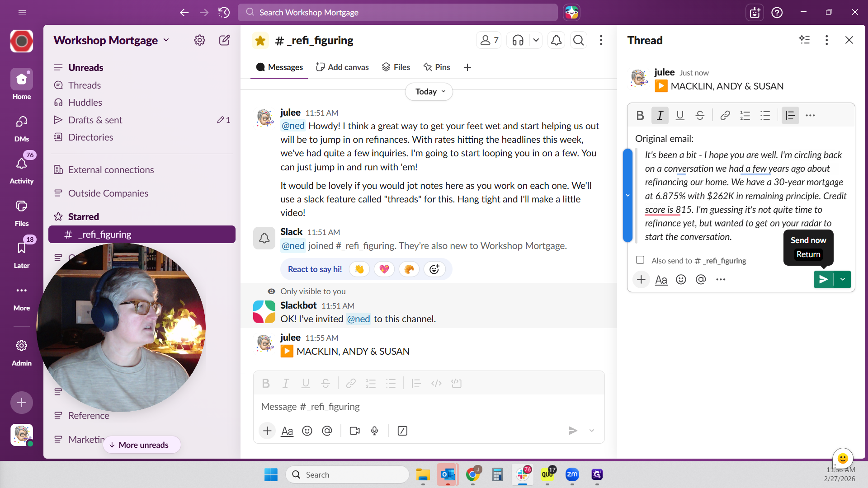868x488 pixels.
Task: Open channel notification bell settings
Action: (556, 41)
